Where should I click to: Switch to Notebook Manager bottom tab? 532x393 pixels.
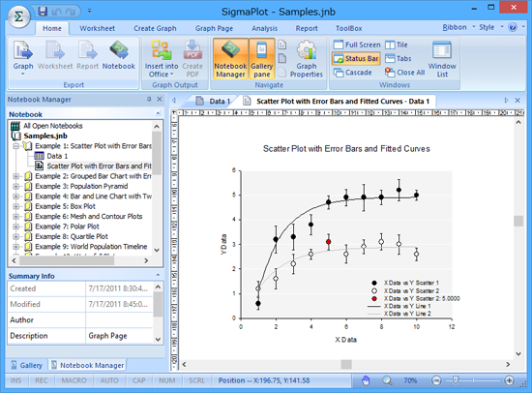87,365
